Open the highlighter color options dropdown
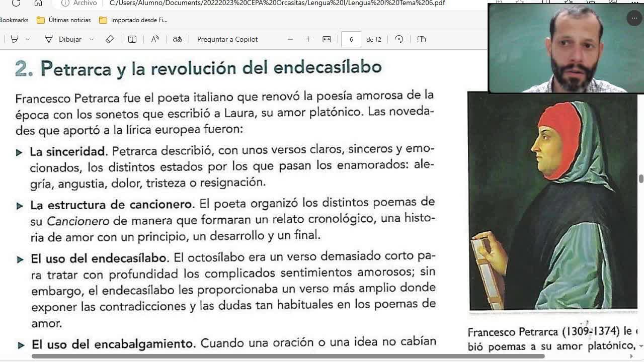This screenshot has height=362, width=644. point(28,39)
